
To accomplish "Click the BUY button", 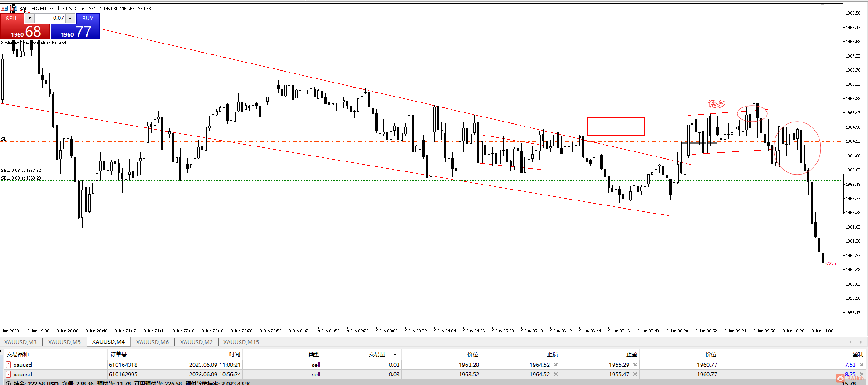I will 88,18.
